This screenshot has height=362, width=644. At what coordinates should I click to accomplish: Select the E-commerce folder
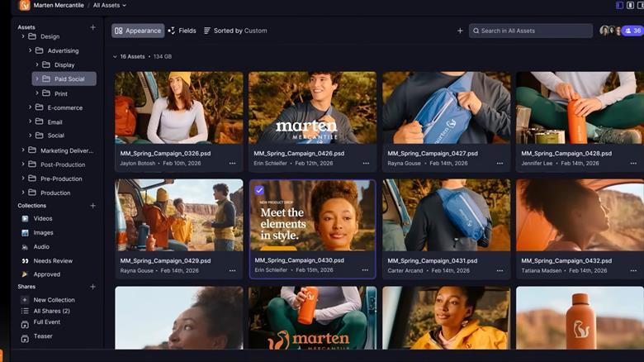click(64, 107)
